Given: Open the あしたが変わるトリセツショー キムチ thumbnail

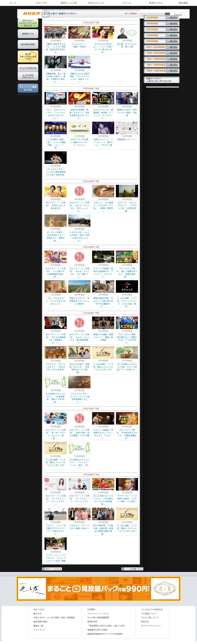Looking at the screenshot, I should coord(103,484).
